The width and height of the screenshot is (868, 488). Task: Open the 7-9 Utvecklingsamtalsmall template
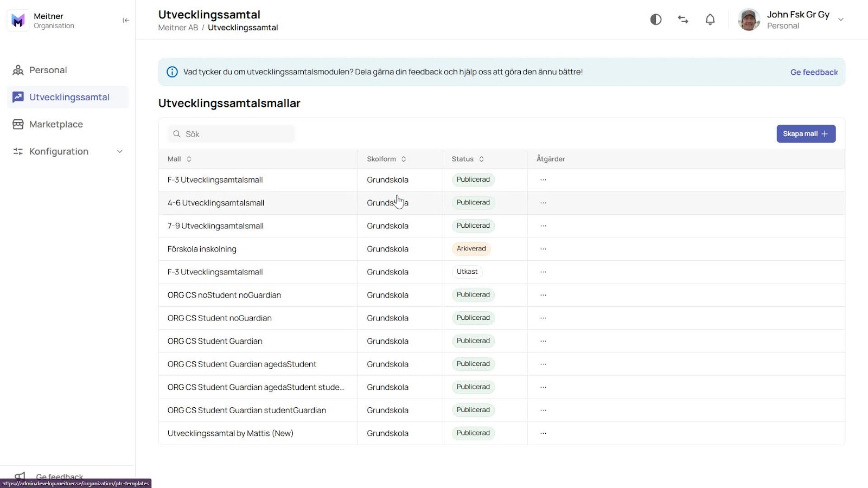coord(215,226)
